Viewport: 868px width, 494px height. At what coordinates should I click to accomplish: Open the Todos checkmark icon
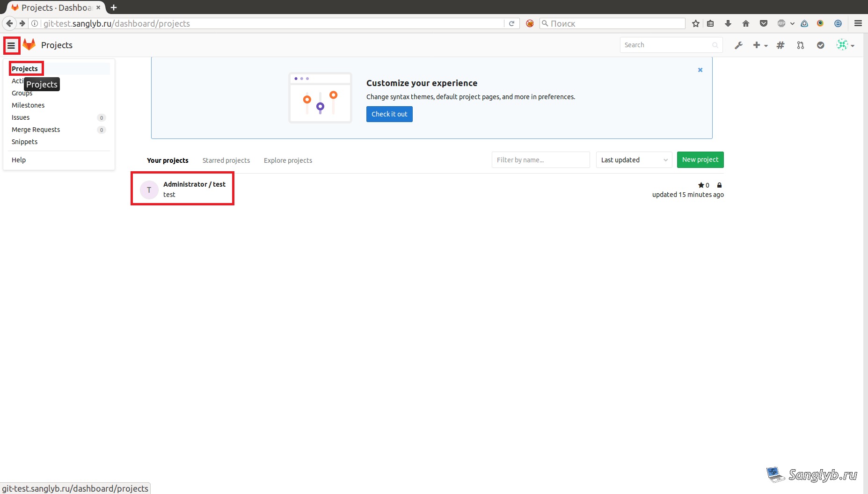pos(820,45)
